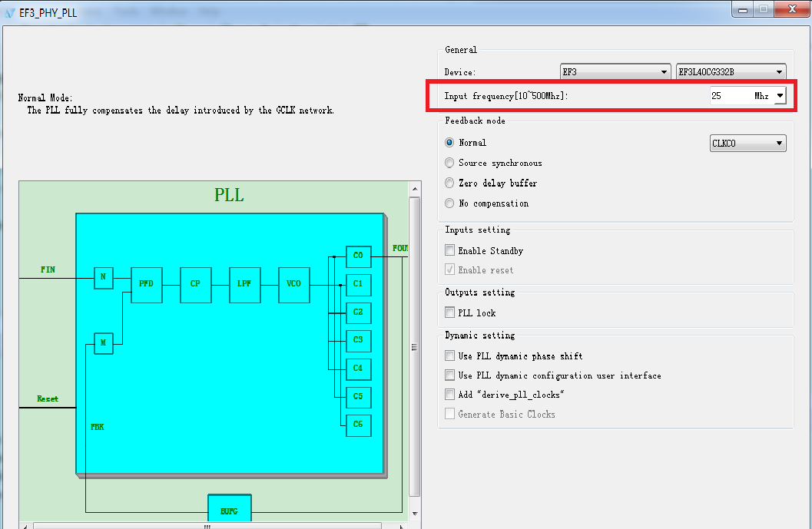
Task: Select the CP charge pump block
Action: point(195,284)
